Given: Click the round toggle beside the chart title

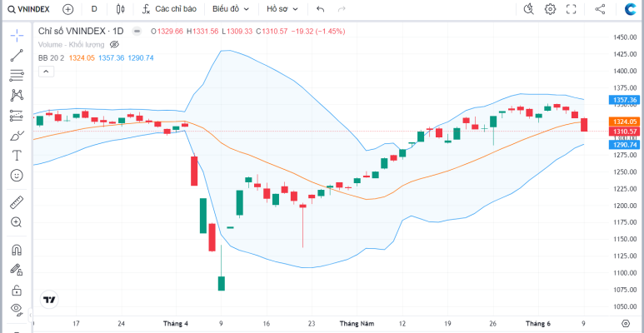Looking at the screenshot, I should tap(137, 31).
